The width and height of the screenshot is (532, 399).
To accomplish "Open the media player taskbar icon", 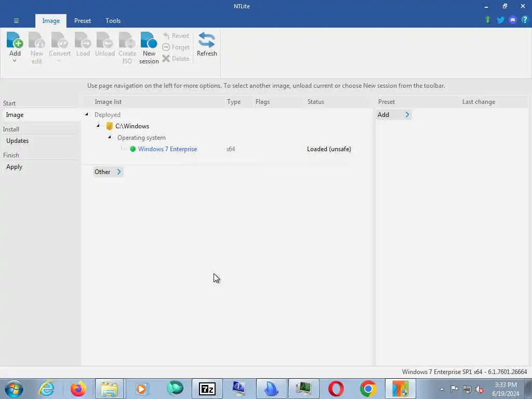I will click(141, 389).
